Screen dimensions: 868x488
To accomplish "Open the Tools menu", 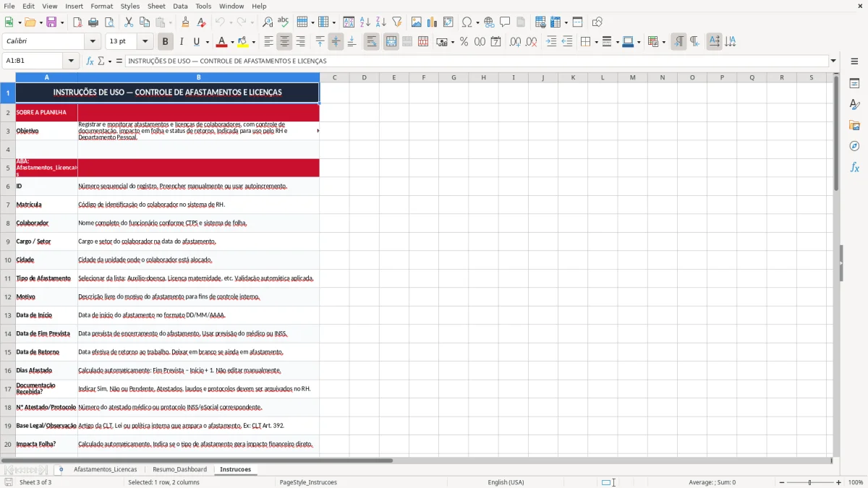I will (203, 6).
